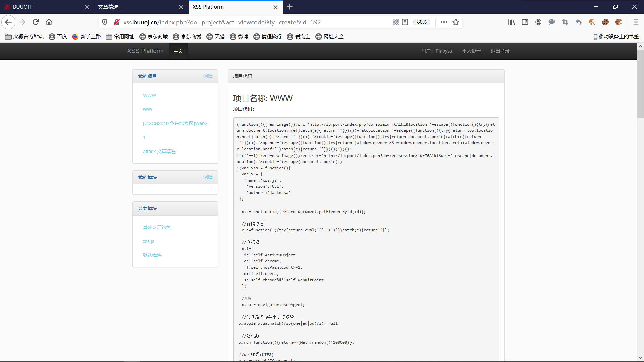Click the scrollbar up arrow
The width and height of the screenshot is (644, 362).
(x=640, y=46)
